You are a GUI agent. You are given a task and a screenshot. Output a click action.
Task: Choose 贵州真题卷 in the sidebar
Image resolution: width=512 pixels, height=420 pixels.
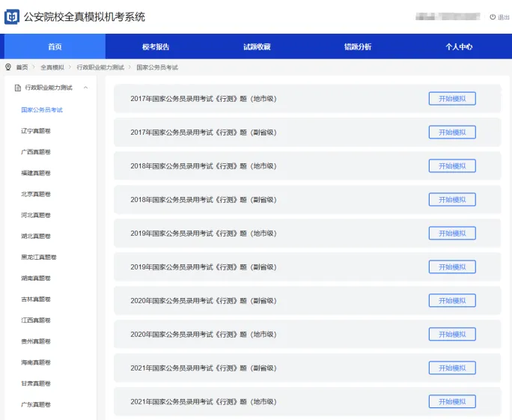[36, 341]
